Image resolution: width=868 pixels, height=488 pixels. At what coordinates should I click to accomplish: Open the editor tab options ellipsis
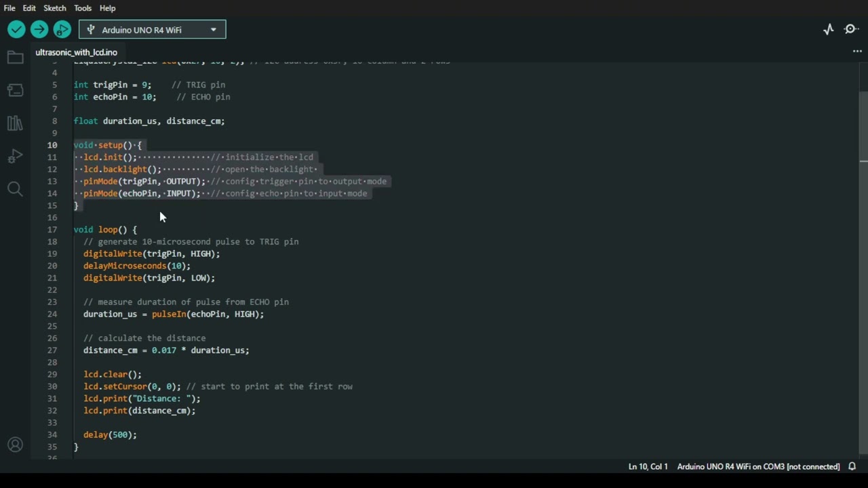pyautogui.click(x=857, y=52)
